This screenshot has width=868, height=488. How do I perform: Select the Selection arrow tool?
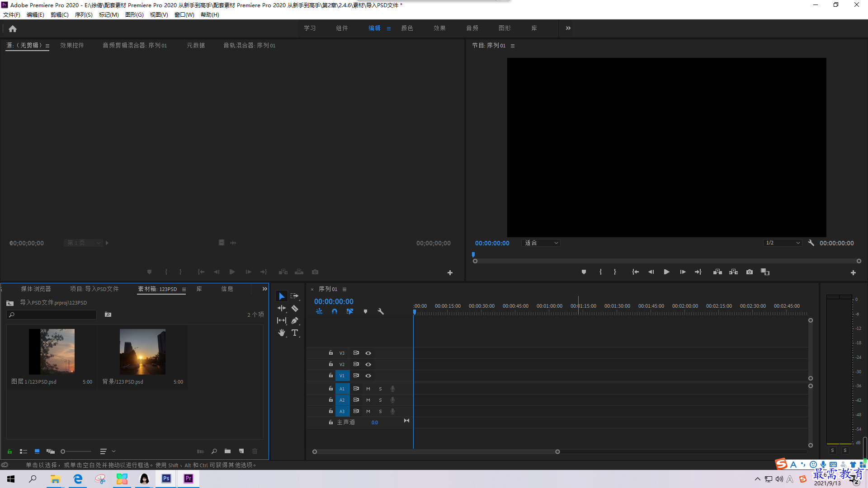[x=282, y=296]
